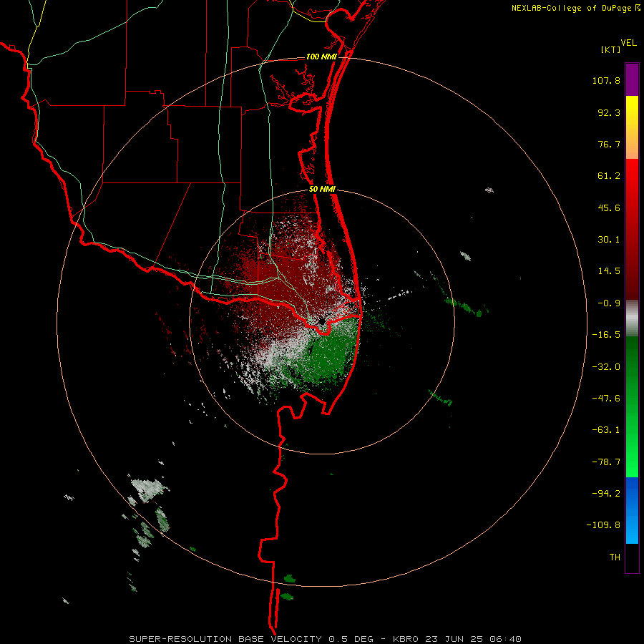This screenshot has height=644, width=644.
Task: Click the [KT] units label
Action: coord(611,49)
